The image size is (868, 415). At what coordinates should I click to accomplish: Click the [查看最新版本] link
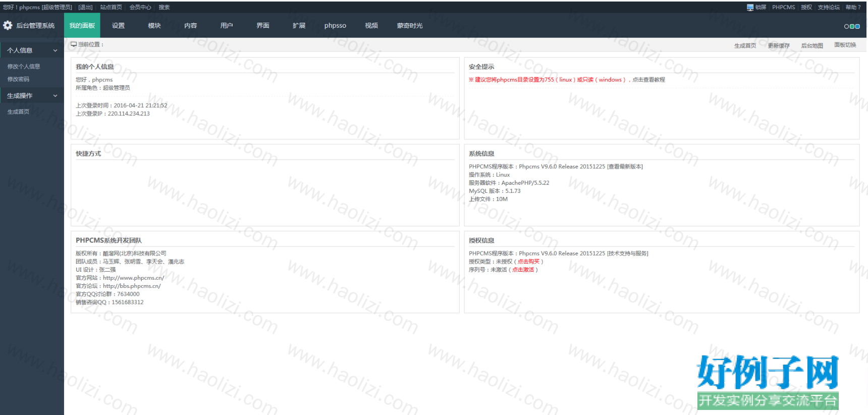click(x=625, y=167)
